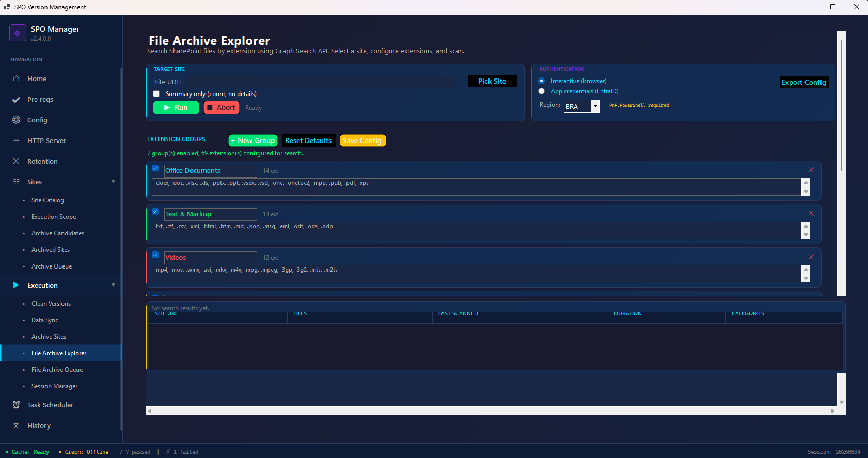Uncheck the Office Documents group checkbox
This screenshot has height=458, width=868.
click(x=155, y=168)
